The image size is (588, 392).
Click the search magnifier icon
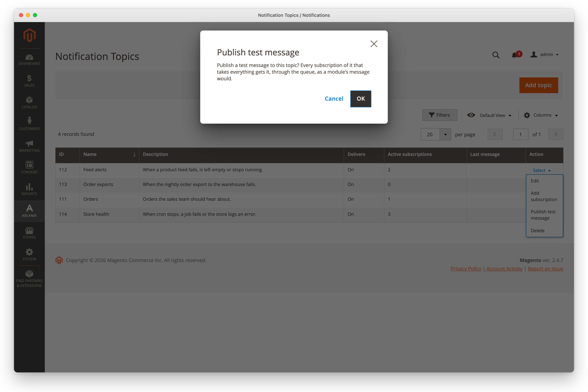tap(496, 55)
